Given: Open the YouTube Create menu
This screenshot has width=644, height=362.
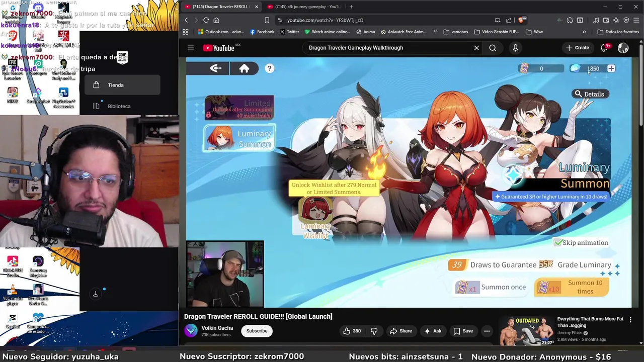Looking at the screenshot, I should point(577,48).
